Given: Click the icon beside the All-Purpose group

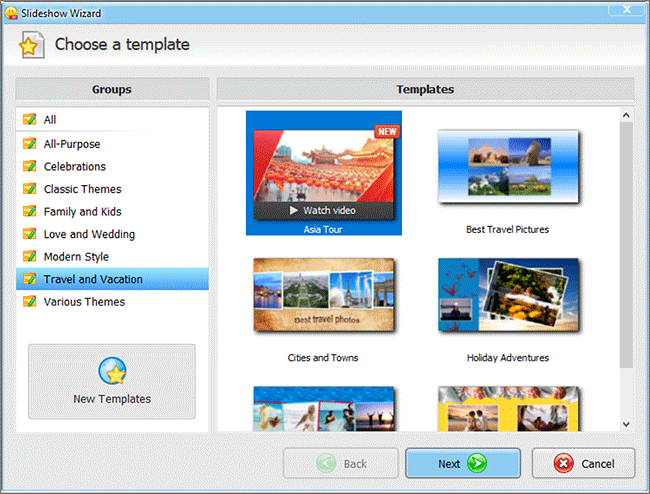Looking at the screenshot, I should (x=29, y=144).
